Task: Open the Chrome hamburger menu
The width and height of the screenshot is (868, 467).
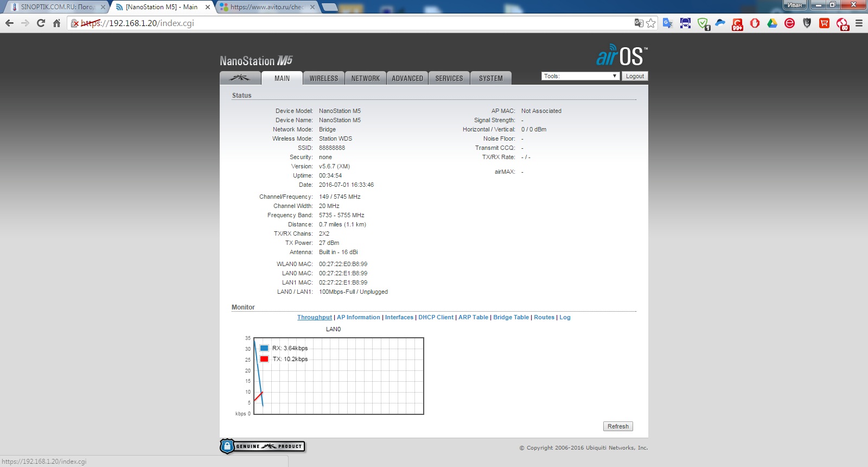Action: (859, 23)
